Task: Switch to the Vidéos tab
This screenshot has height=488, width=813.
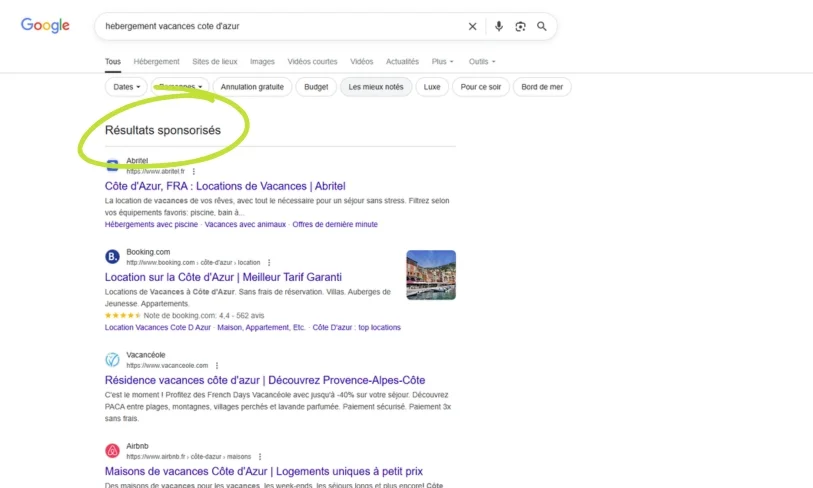Action: tap(361, 61)
